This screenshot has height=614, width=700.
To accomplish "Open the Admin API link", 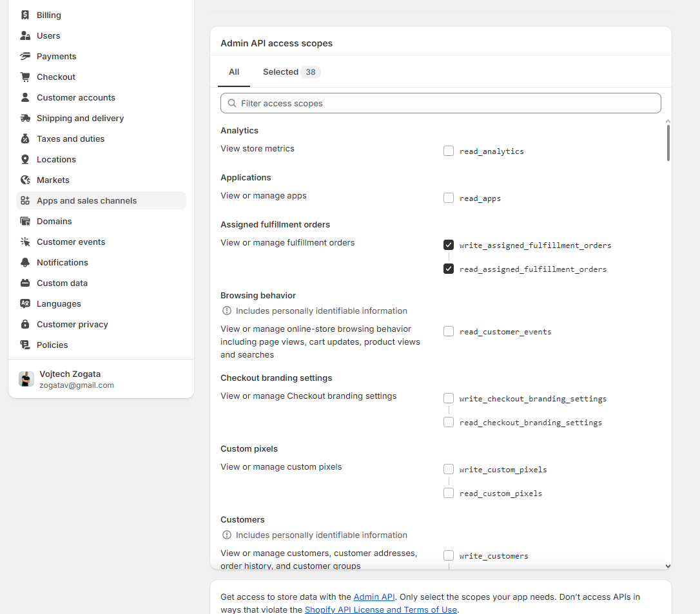I will pyautogui.click(x=374, y=597).
